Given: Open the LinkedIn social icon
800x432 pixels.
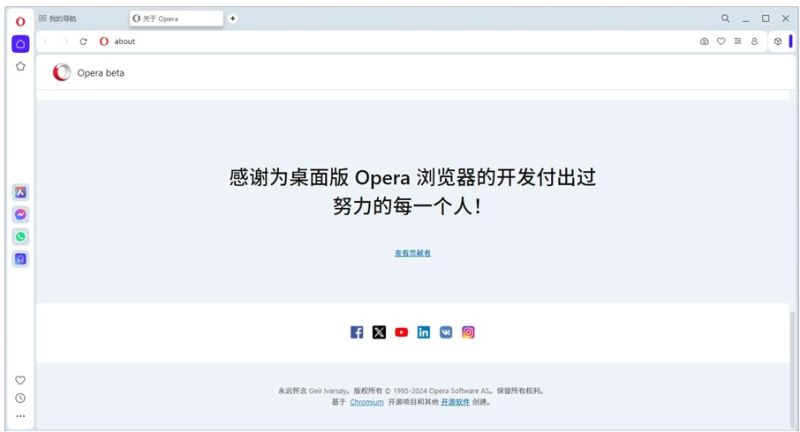Looking at the screenshot, I should (423, 333).
